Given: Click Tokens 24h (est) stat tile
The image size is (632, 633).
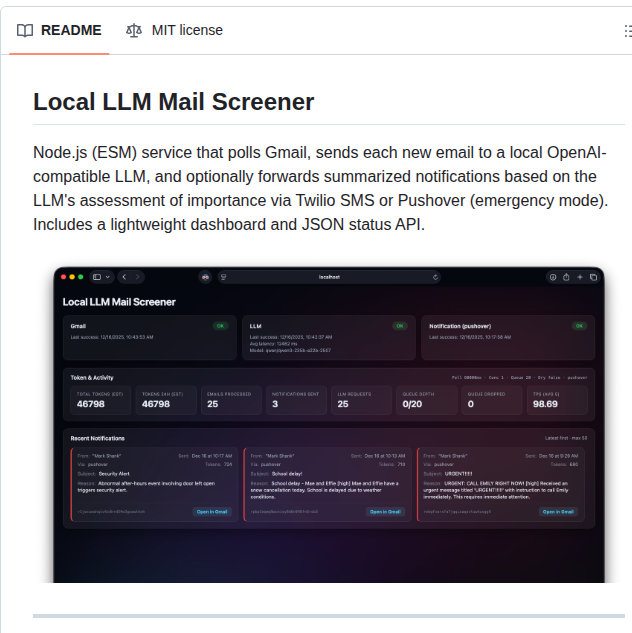Looking at the screenshot, I should (166, 400).
